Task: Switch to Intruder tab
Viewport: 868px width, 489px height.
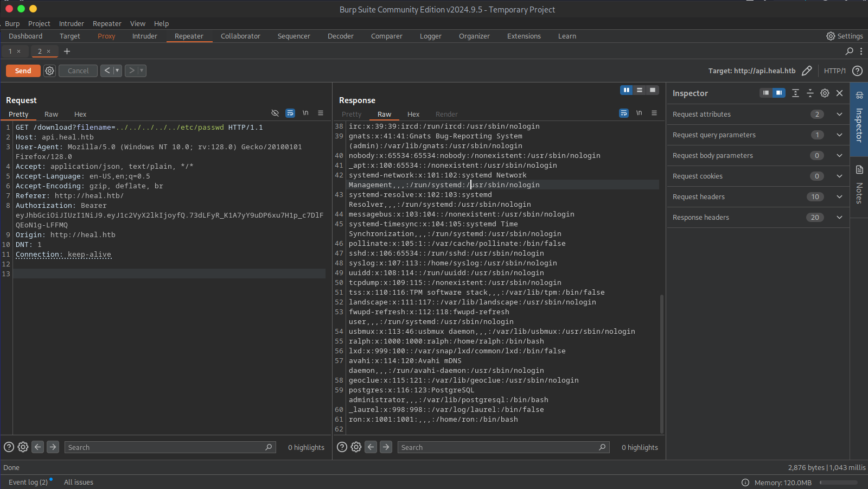Action: (145, 36)
